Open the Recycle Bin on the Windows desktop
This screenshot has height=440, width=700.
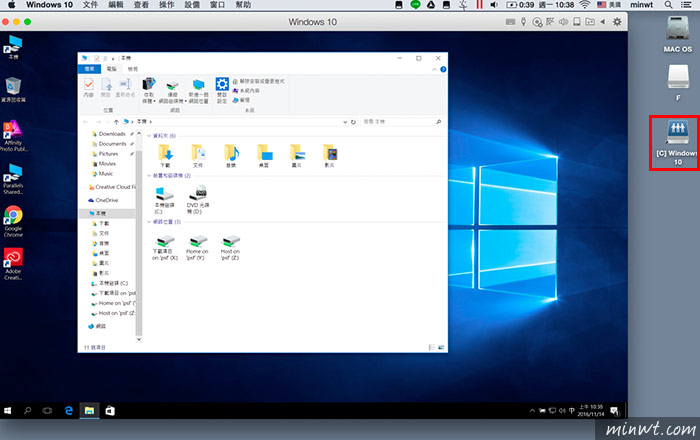point(13,90)
